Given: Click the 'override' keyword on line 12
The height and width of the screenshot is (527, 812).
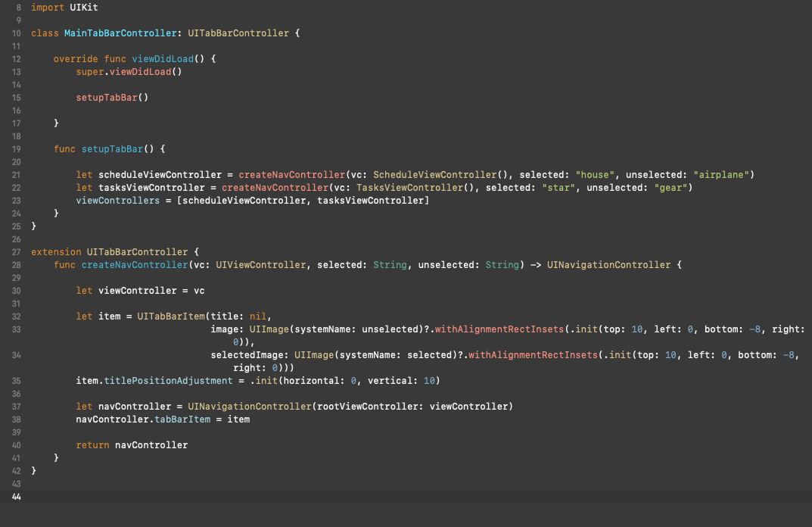Looking at the screenshot, I should (76, 59).
